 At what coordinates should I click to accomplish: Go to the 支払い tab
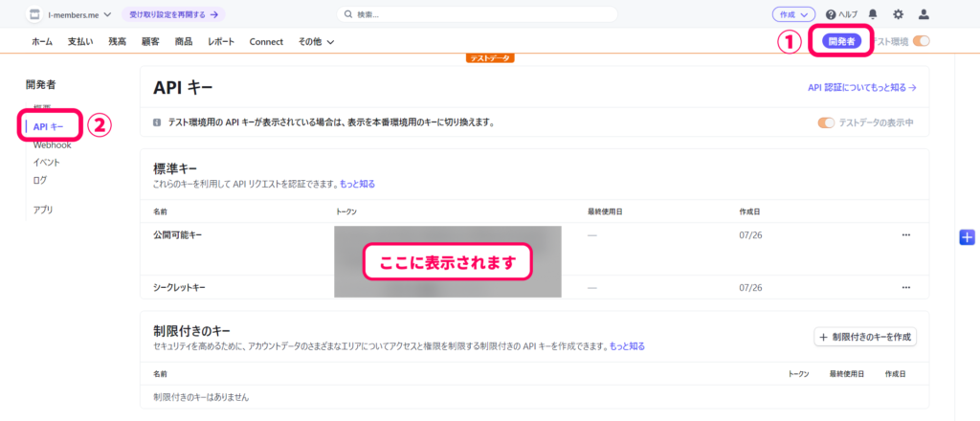pos(80,42)
